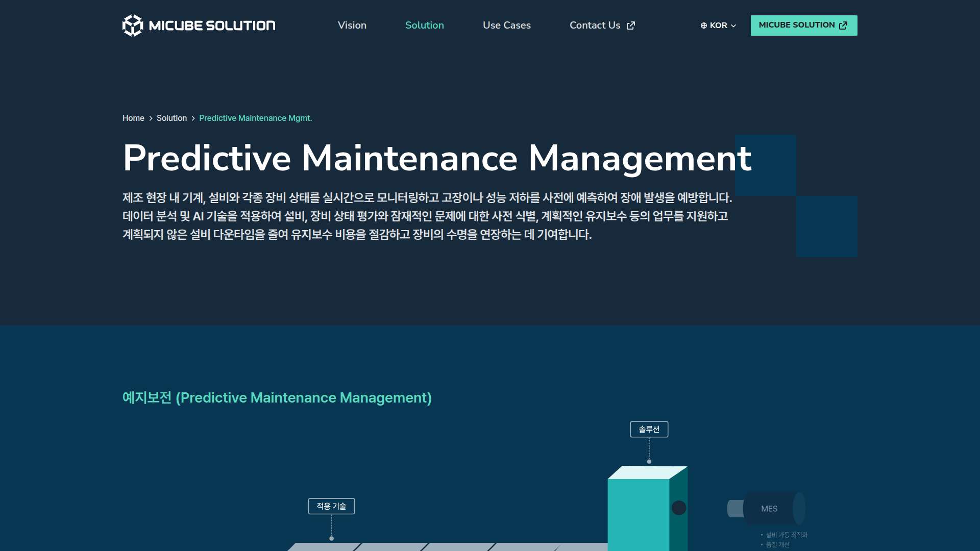The width and height of the screenshot is (980, 551).
Task: Go to Home in the breadcrumb
Action: pos(133,118)
